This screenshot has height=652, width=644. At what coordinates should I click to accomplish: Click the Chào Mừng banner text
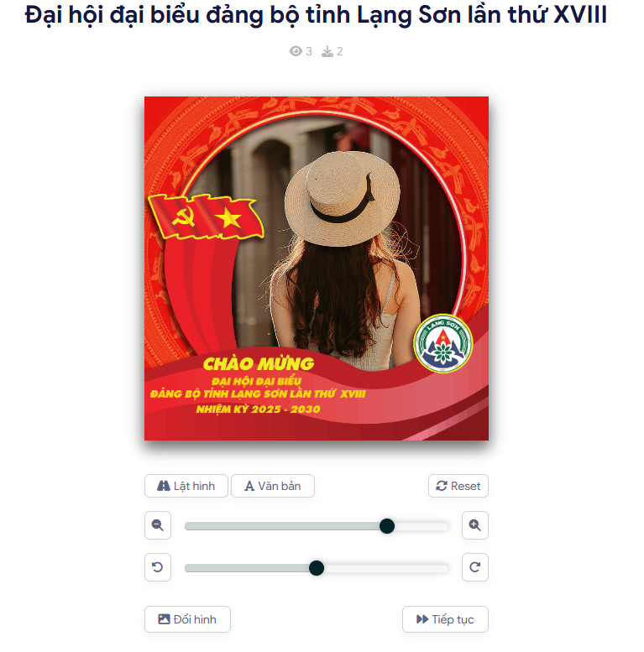tap(259, 364)
